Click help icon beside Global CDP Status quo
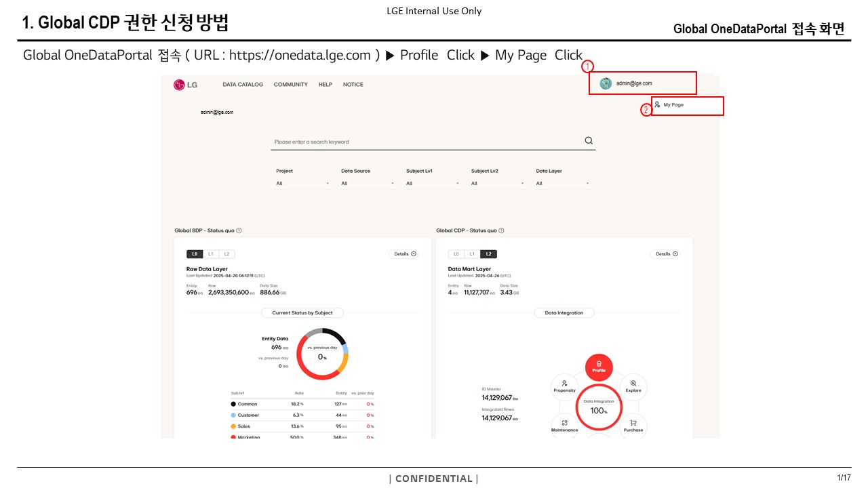Screen dimensions: 868x488 (501, 230)
